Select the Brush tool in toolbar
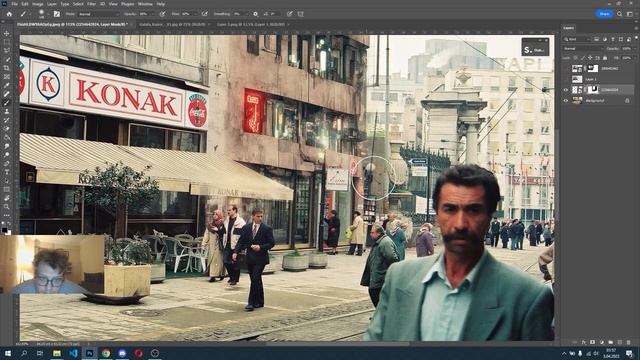 (x=7, y=102)
